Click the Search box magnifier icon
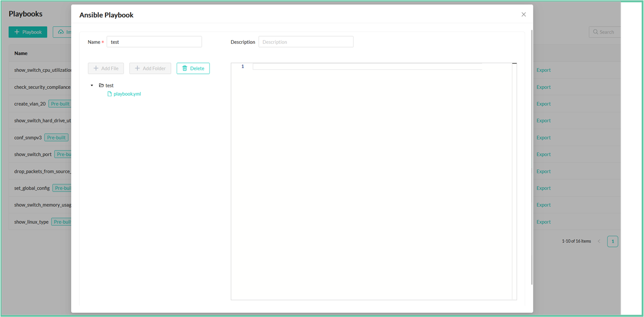Viewport: 644px width, 317px height. pos(595,32)
